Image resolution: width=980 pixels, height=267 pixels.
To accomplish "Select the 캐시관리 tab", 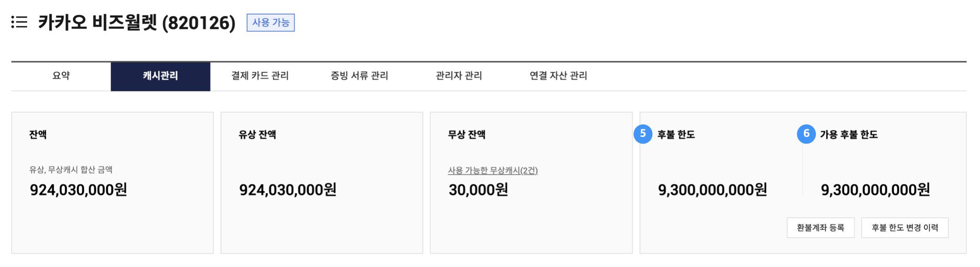I will [160, 76].
